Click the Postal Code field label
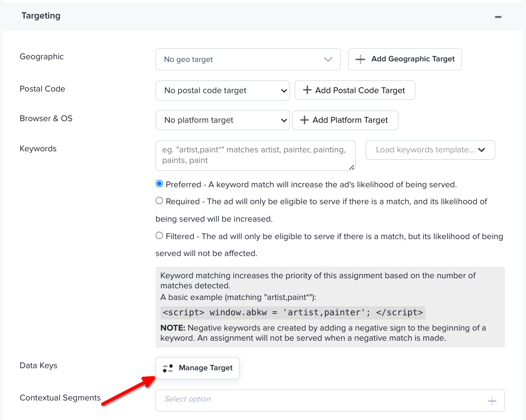Viewport: 526px width, 420px height. (42, 89)
